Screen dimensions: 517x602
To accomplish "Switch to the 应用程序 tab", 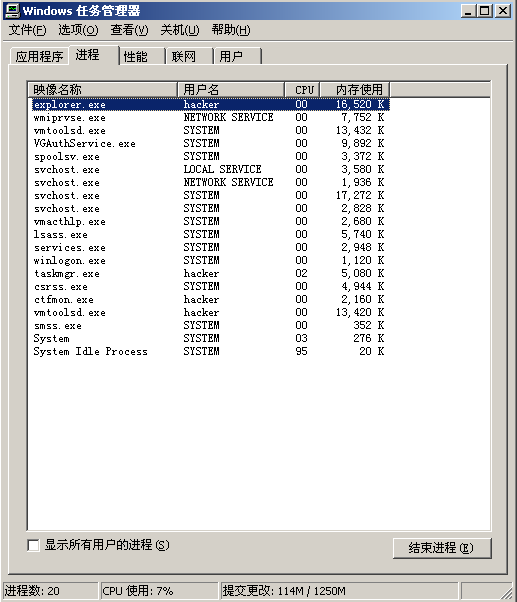I will (39, 56).
